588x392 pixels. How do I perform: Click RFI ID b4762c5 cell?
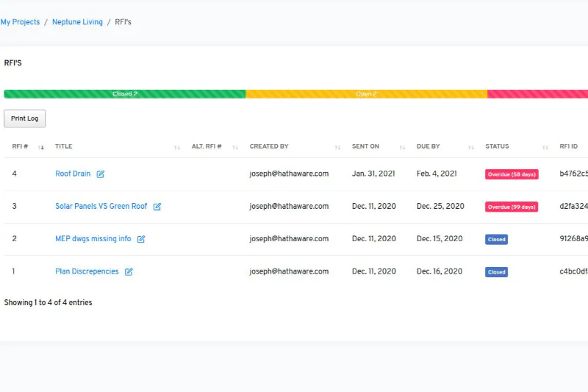coord(574,174)
